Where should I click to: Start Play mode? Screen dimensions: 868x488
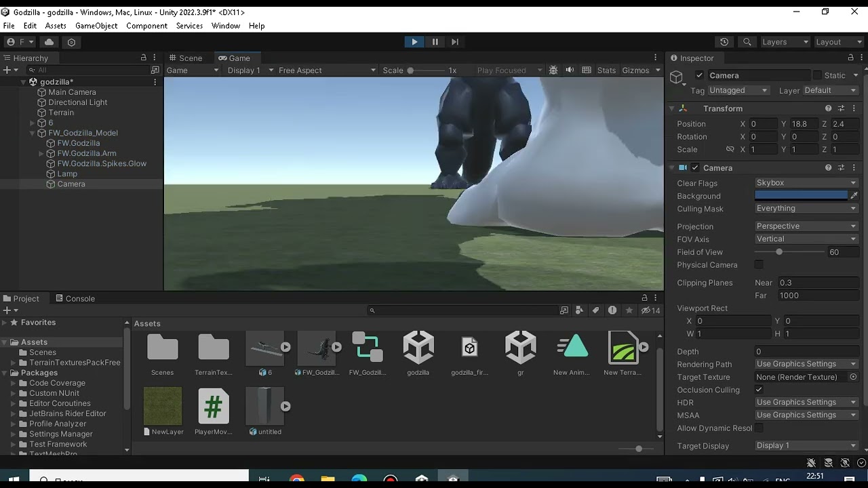[x=414, y=42]
